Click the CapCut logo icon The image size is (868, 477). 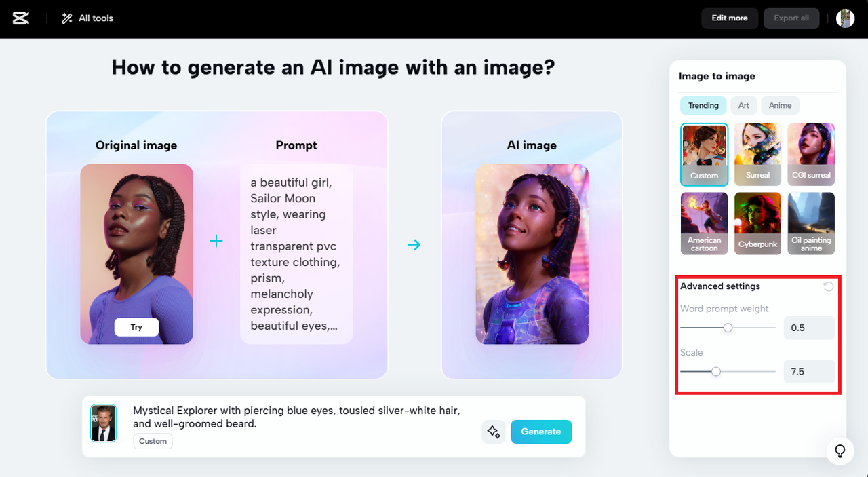pos(21,18)
